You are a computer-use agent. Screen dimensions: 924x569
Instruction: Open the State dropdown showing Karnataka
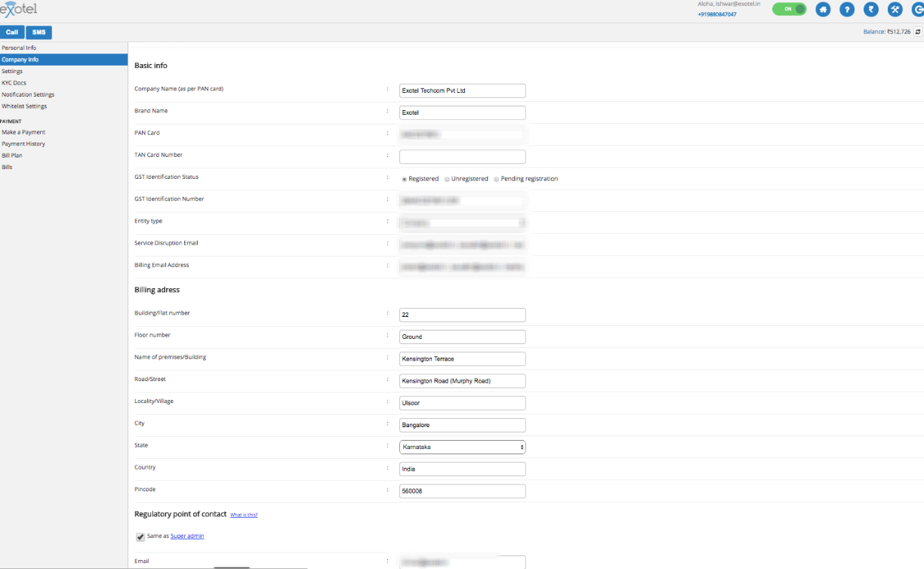(462, 447)
